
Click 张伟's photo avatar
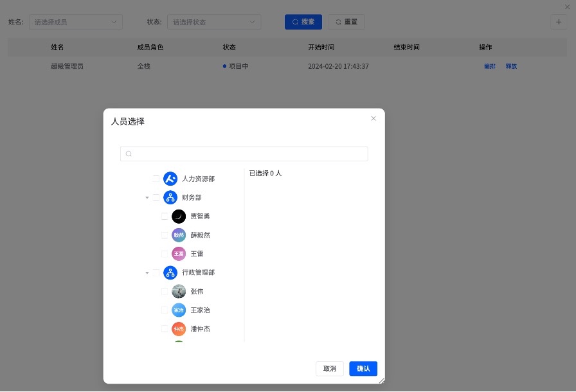[x=179, y=291]
